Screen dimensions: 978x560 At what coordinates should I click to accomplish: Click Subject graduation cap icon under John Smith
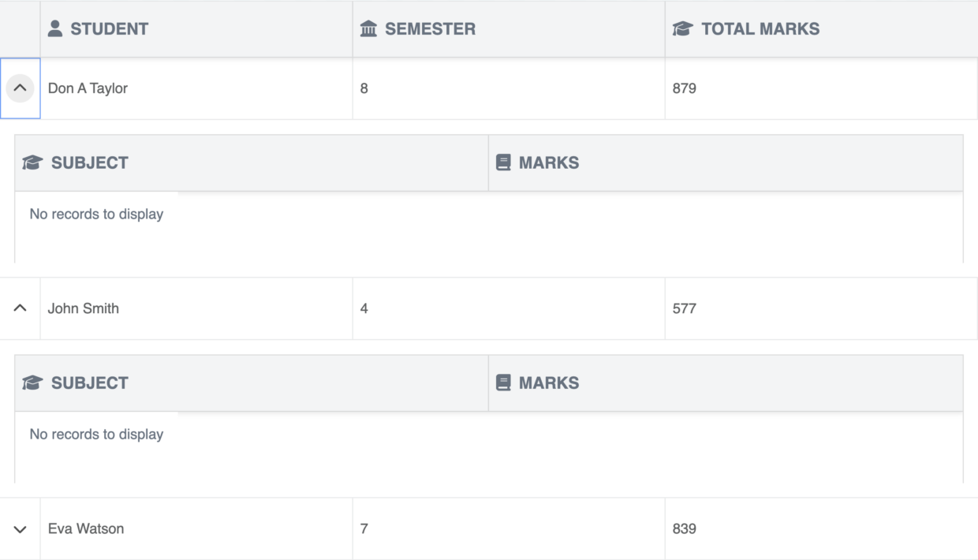click(x=32, y=383)
